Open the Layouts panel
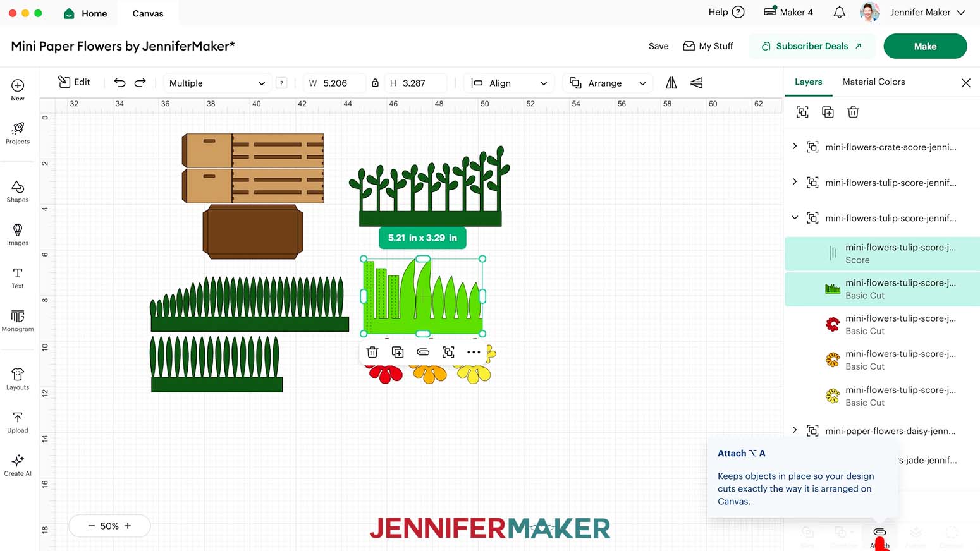The height and width of the screenshot is (551, 980). (18, 379)
